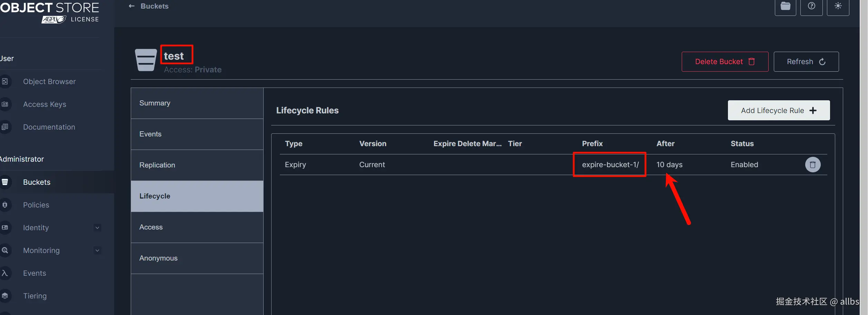Click the Type column header

coord(294,144)
